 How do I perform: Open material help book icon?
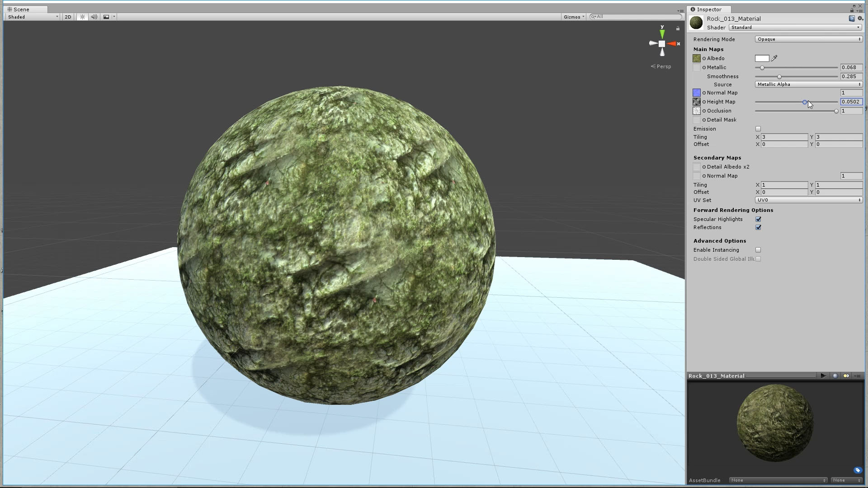[852, 19]
